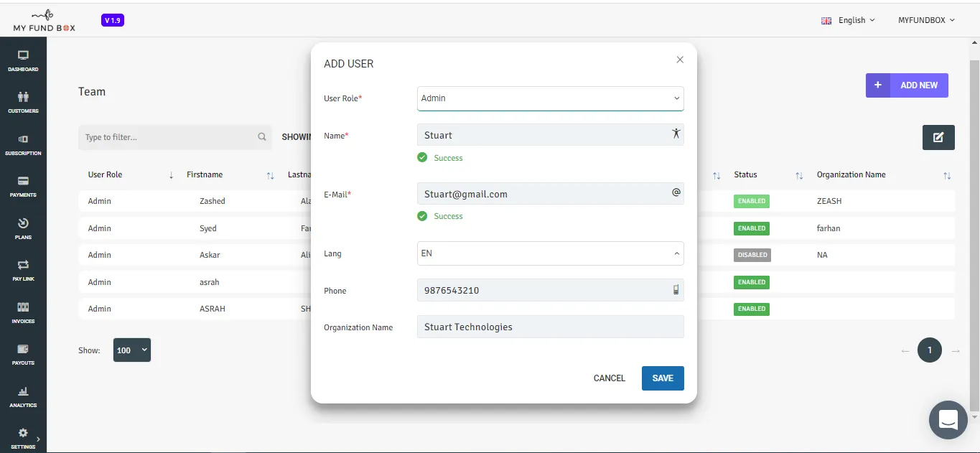Open Settings in the sidebar
The width and height of the screenshot is (980, 453).
pos(23,439)
